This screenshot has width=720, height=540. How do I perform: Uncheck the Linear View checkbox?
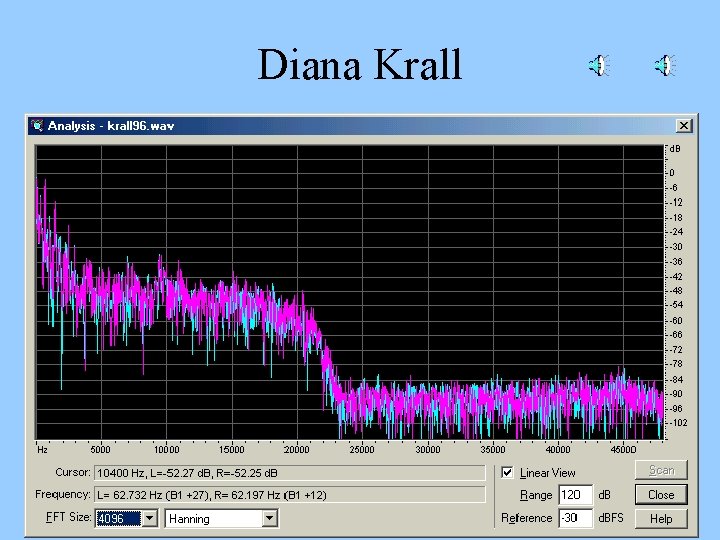tap(507, 472)
